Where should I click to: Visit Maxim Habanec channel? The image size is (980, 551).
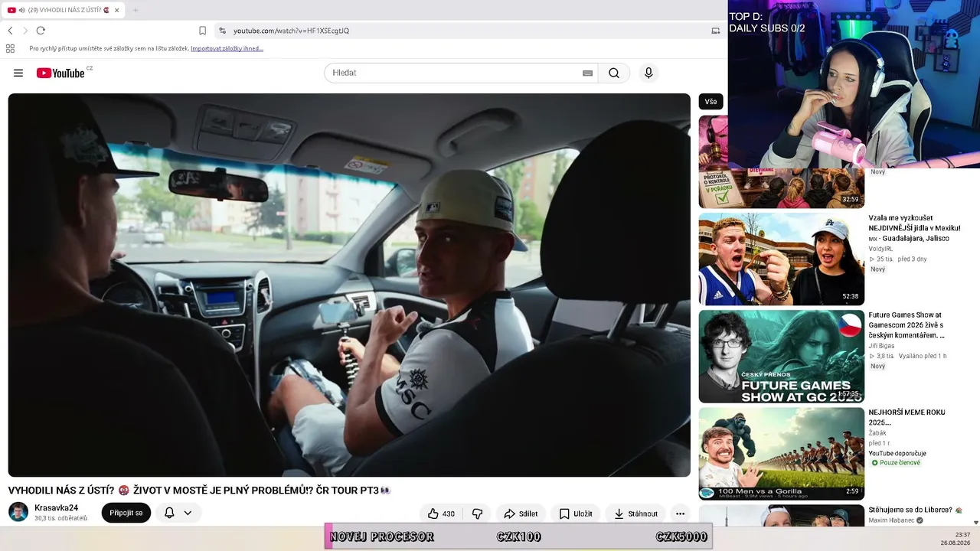pos(891,520)
